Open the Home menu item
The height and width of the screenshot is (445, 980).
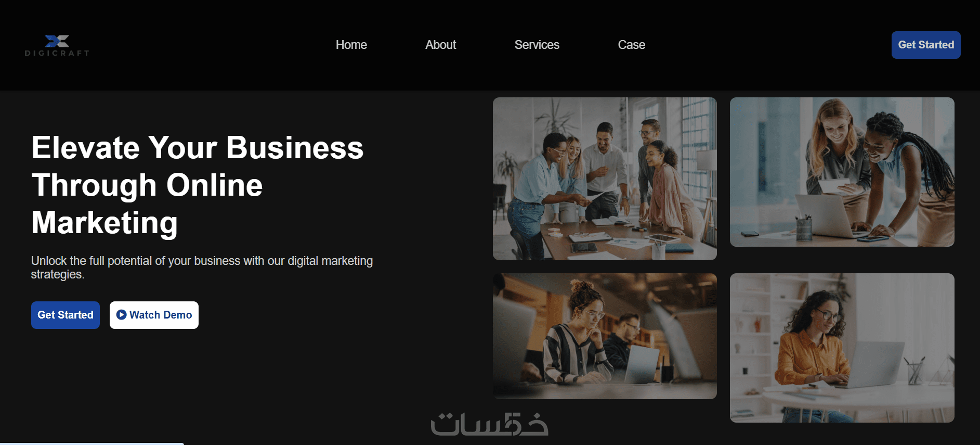coord(351,45)
